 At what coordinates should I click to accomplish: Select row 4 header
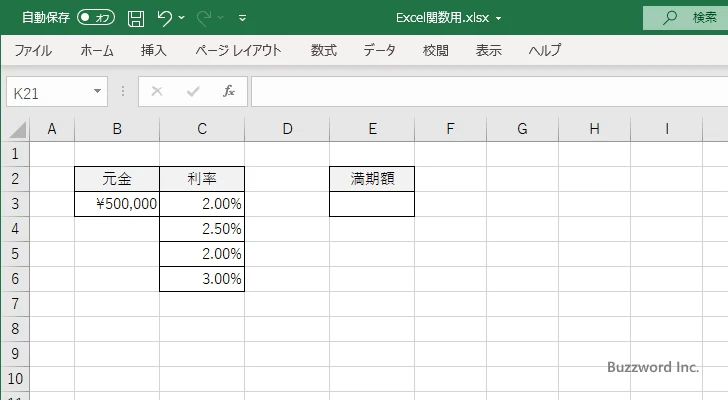click(x=15, y=229)
